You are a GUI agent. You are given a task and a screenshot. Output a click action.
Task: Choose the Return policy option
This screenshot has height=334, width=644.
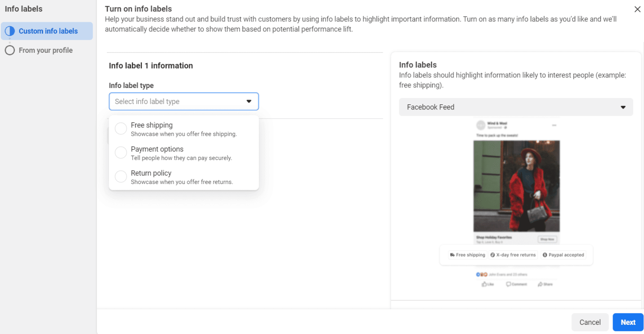[x=121, y=176]
